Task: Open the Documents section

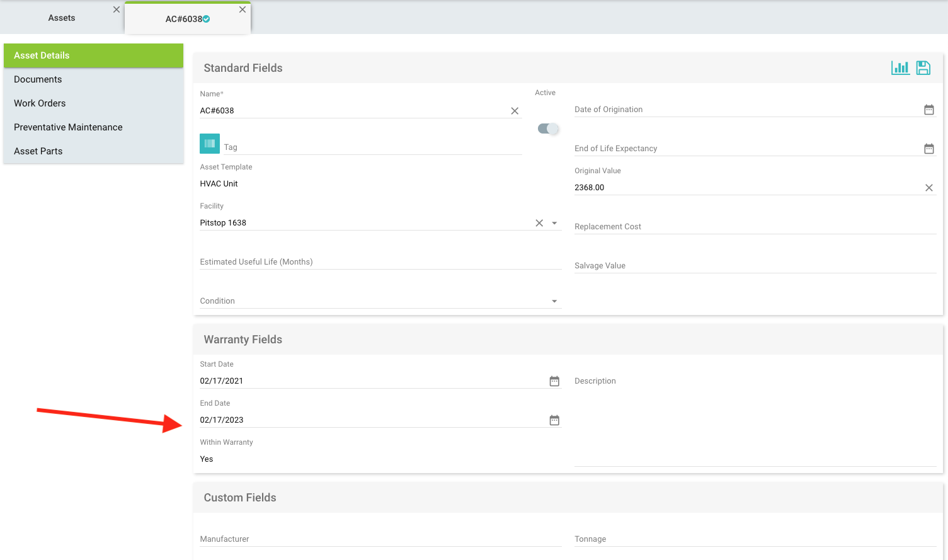Action: pos(38,79)
